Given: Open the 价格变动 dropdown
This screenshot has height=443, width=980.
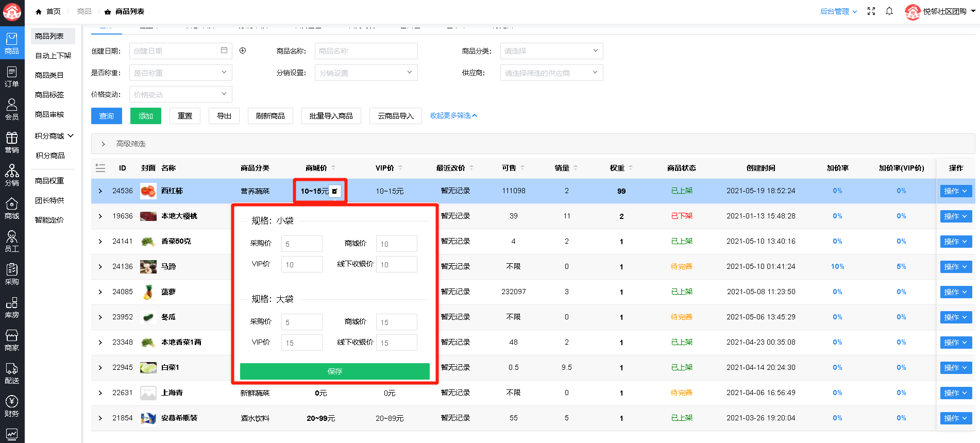Looking at the screenshot, I should (x=180, y=94).
